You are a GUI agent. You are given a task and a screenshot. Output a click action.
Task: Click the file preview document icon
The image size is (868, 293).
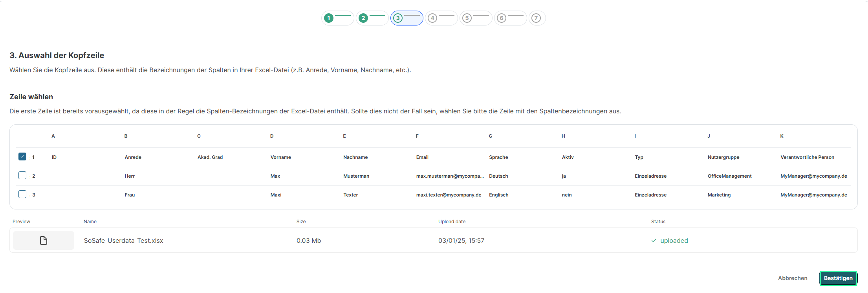tap(44, 240)
